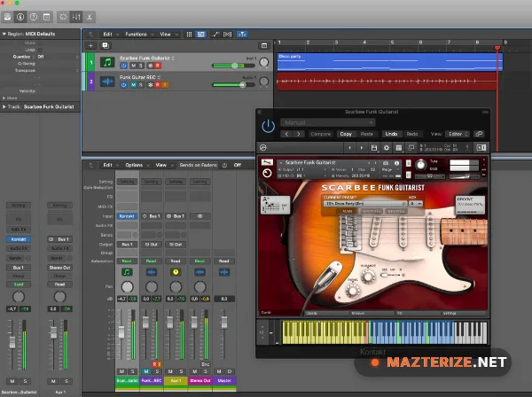
Task: Expand the Track Scarbee Funk Guitarist section
Action: tap(4, 107)
